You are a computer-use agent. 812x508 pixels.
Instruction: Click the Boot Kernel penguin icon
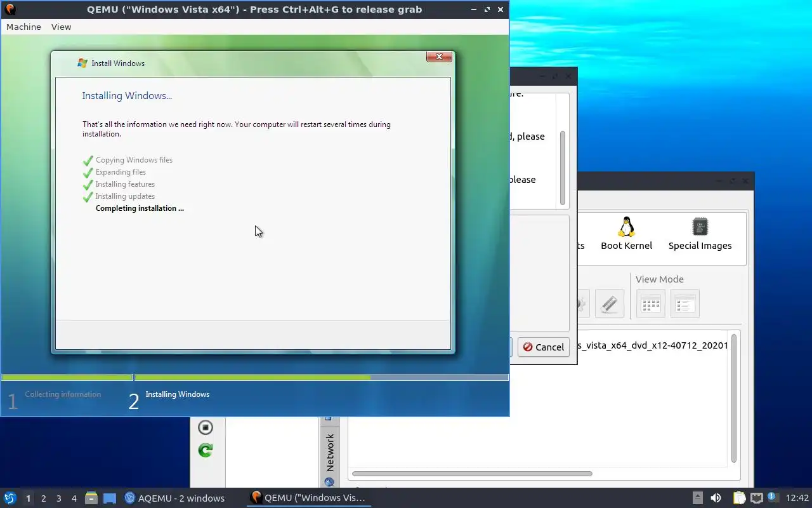point(626,227)
